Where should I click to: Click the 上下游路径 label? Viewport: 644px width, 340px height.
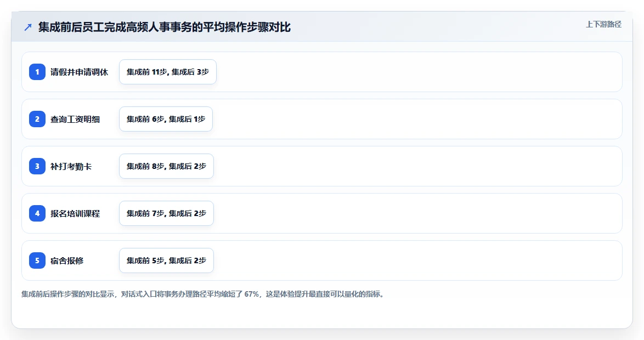coord(603,24)
